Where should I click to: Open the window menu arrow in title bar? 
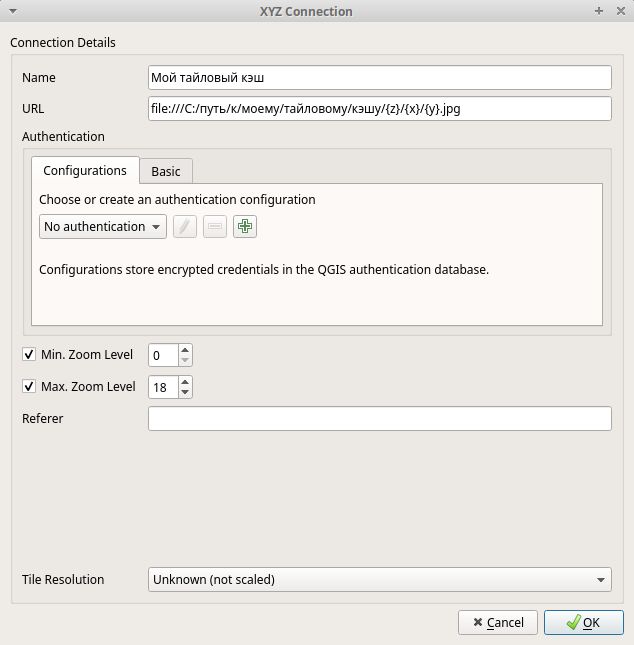click(x=12, y=11)
